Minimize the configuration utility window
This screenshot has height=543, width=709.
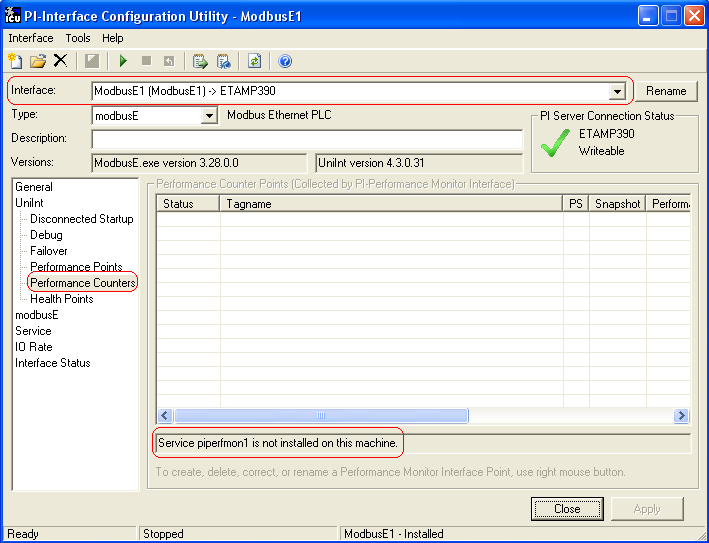(x=648, y=16)
